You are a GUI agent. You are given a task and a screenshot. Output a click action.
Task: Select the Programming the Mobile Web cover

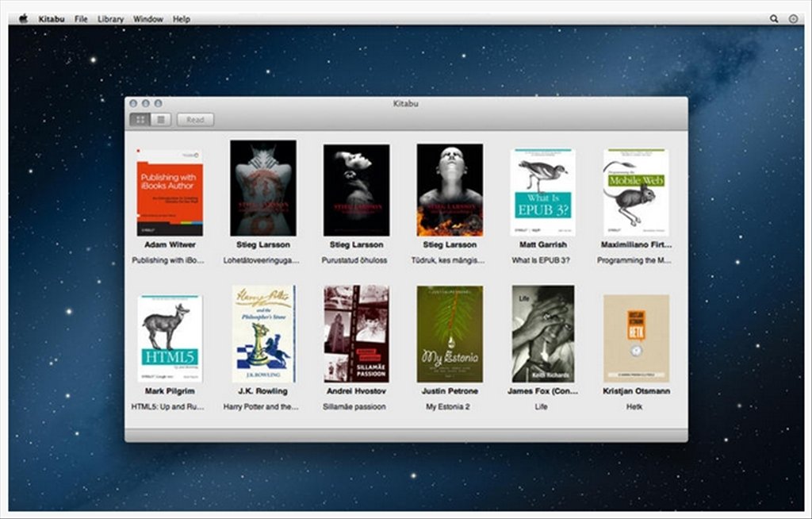[636, 192]
